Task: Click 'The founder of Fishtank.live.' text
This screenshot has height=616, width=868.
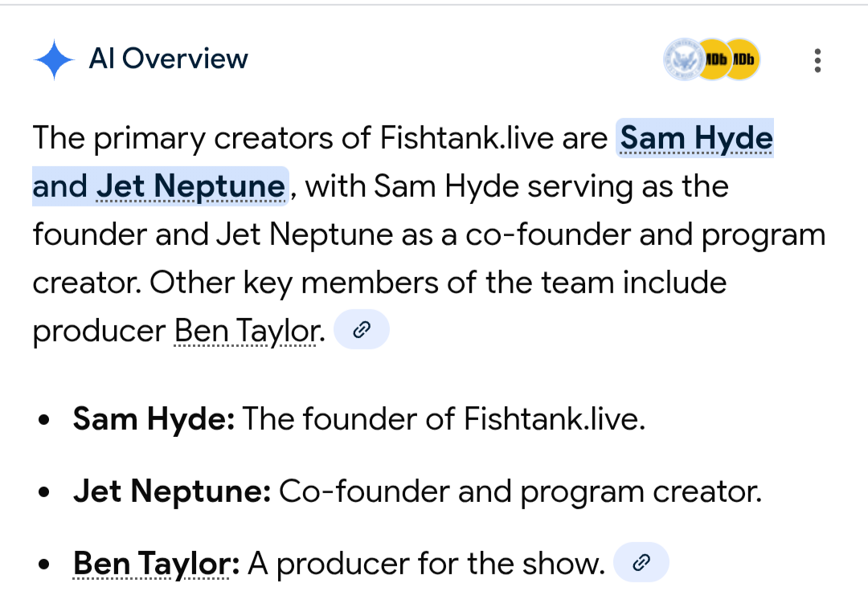Action: 444,419
